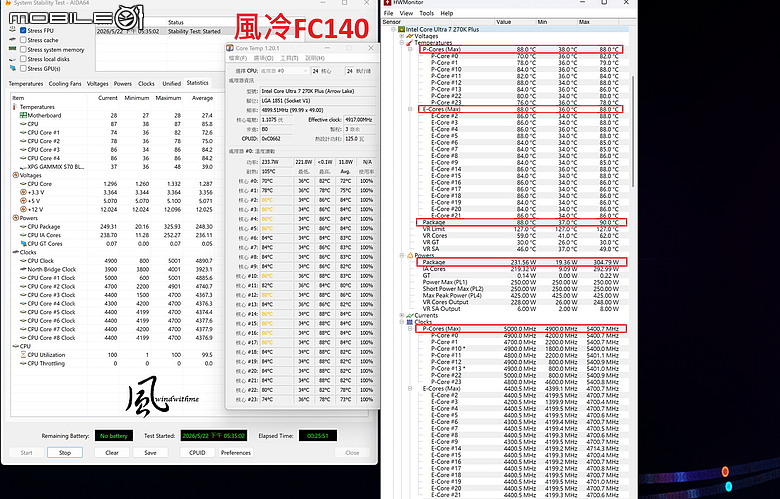Collapse the E-Cores (Max) temperature group
780x499 pixels.
[410, 109]
